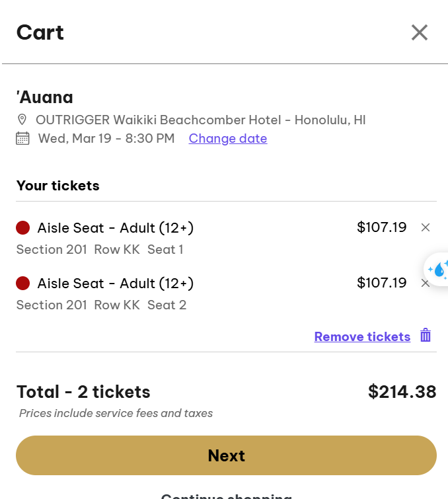Click Continue shopping below Next

(226, 495)
